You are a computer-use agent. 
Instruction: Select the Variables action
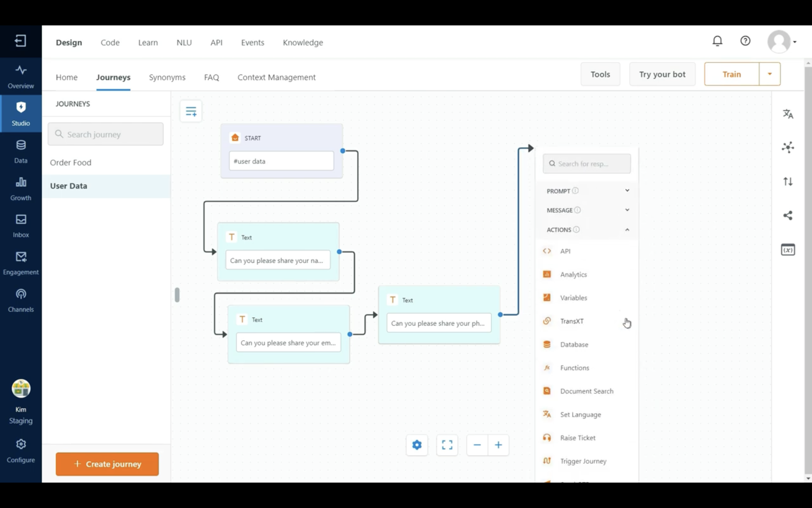(586, 298)
